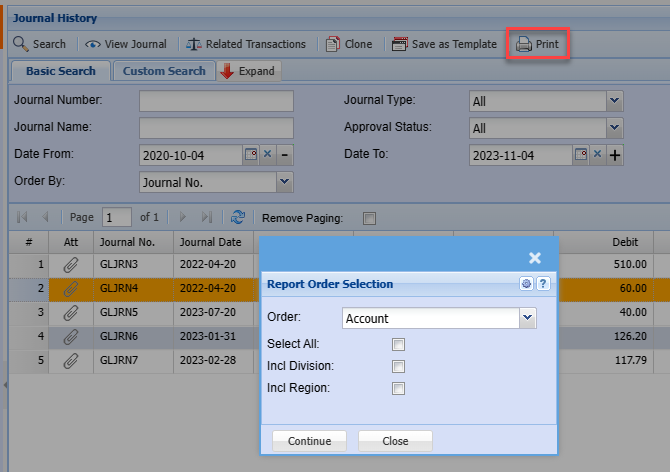670x472 pixels.
Task: Open the Order dropdown showing Account
Action: [x=528, y=318]
